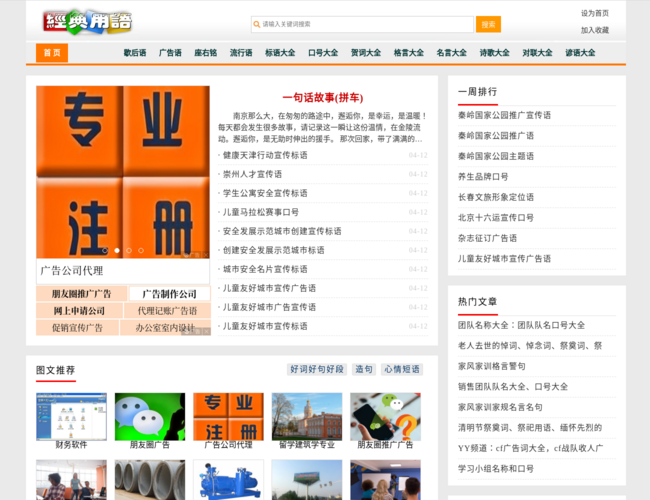Click the keyword search input field

point(362,24)
